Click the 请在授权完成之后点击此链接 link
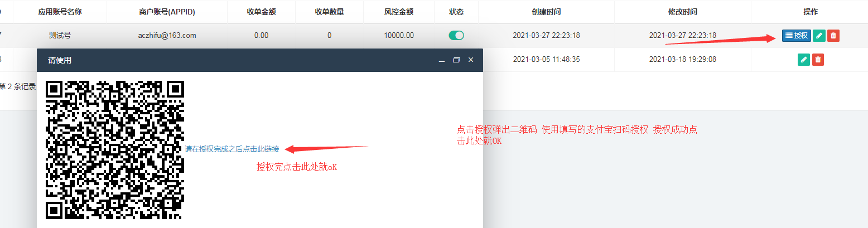868x228 pixels. point(232,149)
